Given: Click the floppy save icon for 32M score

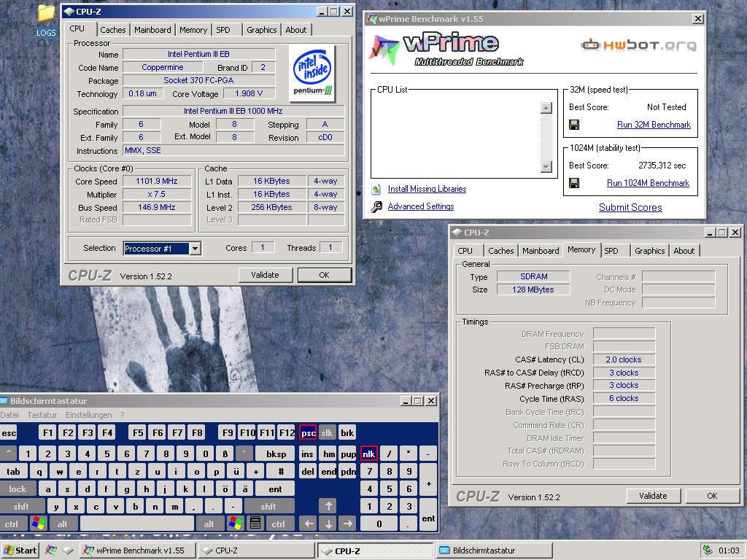Looking at the screenshot, I should [x=574, y=125].
